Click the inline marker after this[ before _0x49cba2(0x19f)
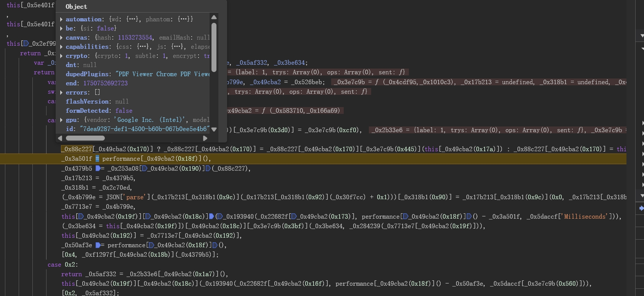644x296 pixels. 81,216
